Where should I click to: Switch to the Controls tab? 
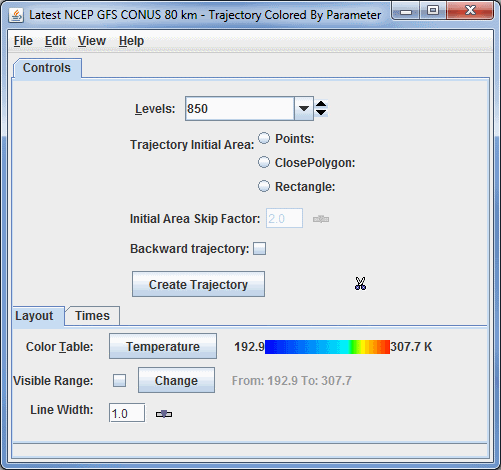click(x=47, y=68)
